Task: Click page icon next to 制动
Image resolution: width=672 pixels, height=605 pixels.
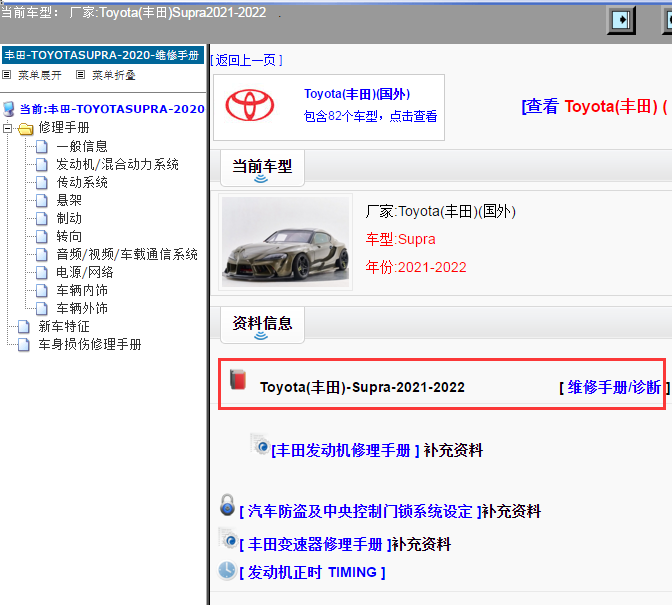Action: coord(42,219)
